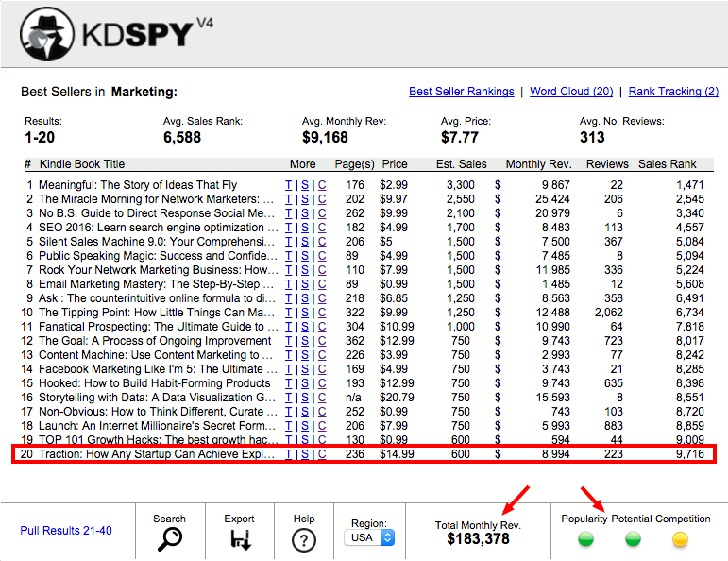This screenshot has width=728, height=561.
Task: Click sales rank 9,716 for Traction
Action: point(690,454)
